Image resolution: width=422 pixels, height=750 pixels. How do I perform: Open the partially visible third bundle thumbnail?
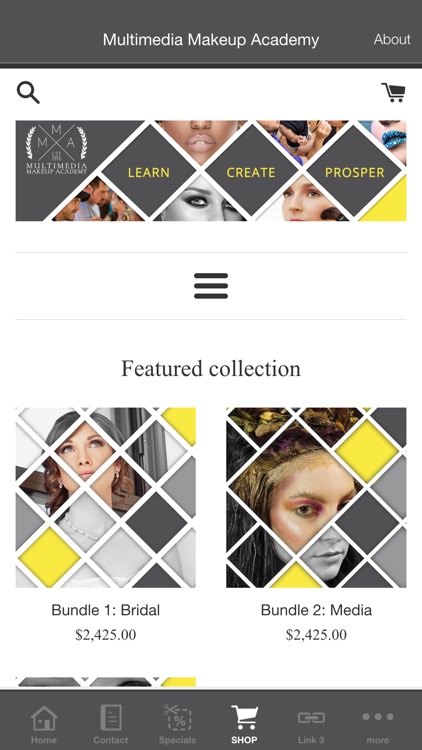click(106, 682)
